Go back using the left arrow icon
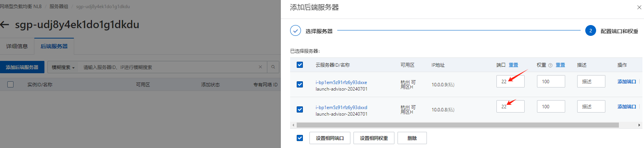 point(4,25)
